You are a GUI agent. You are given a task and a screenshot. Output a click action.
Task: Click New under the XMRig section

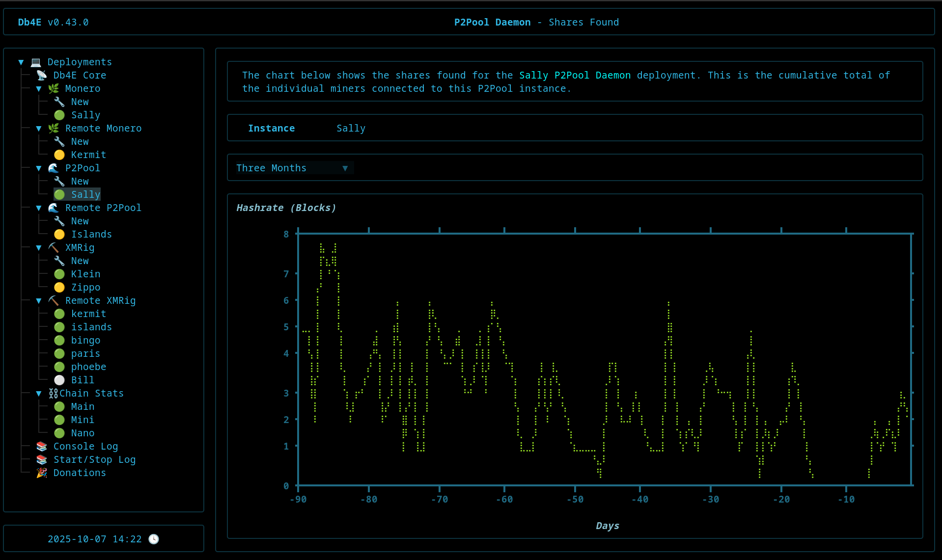tap(80, 261)
